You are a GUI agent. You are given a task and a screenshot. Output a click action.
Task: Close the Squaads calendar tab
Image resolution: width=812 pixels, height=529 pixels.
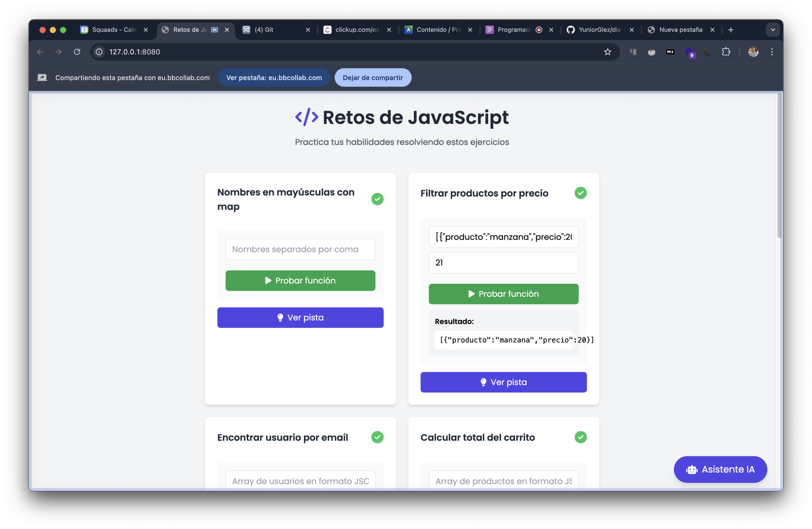(146, 30)
